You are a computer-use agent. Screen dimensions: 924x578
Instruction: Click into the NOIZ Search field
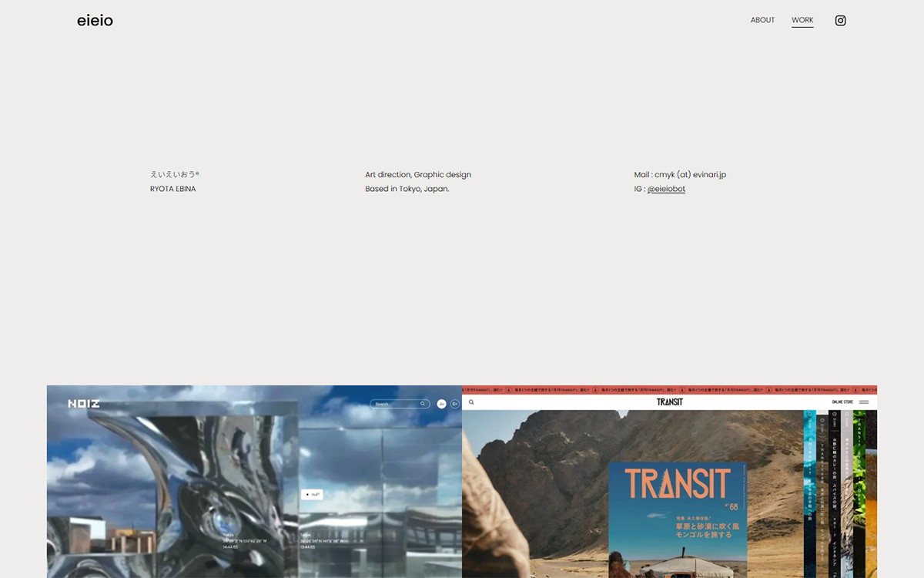(394, 404)
